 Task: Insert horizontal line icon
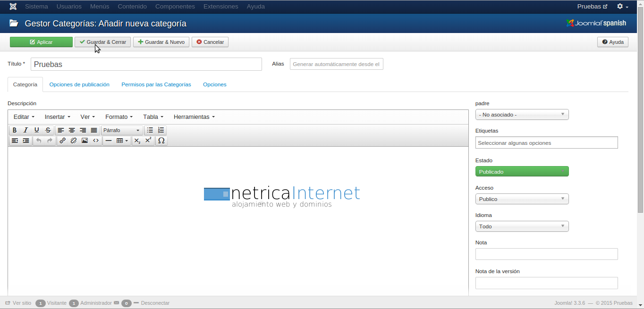[109, 141]
